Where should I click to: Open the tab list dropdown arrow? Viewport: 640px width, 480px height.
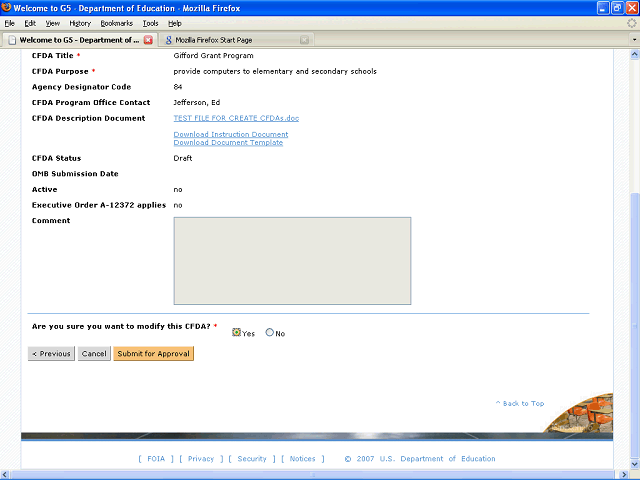point(634,40)
